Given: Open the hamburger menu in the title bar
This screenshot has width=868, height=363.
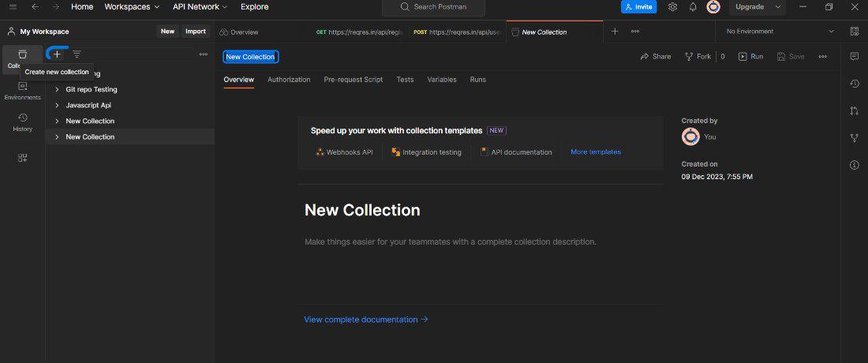Looking at the screenshot, I should click(13, 6).
